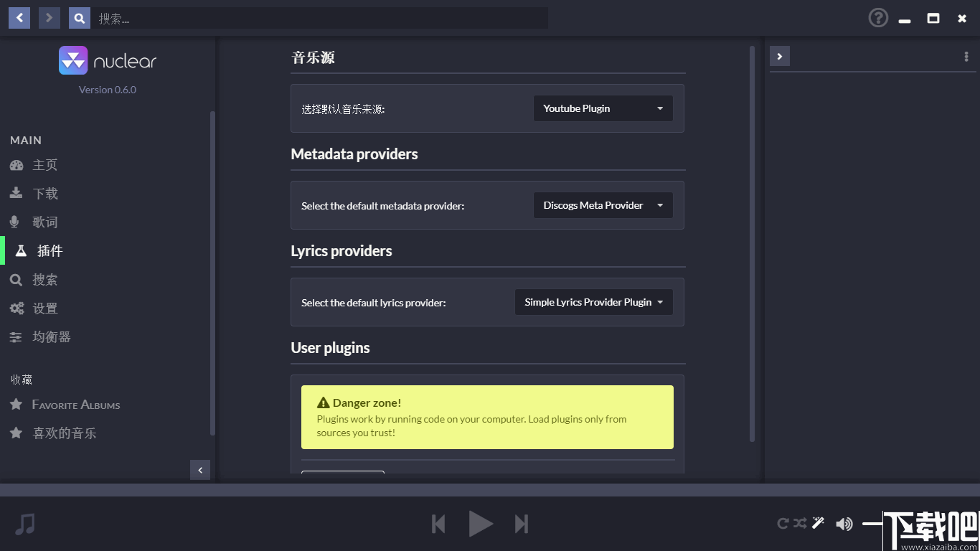The width and height of the screenshot is (980, 551).
Task: Open the Discogs Meta Provider dropdown
Action: click(603, 205)
